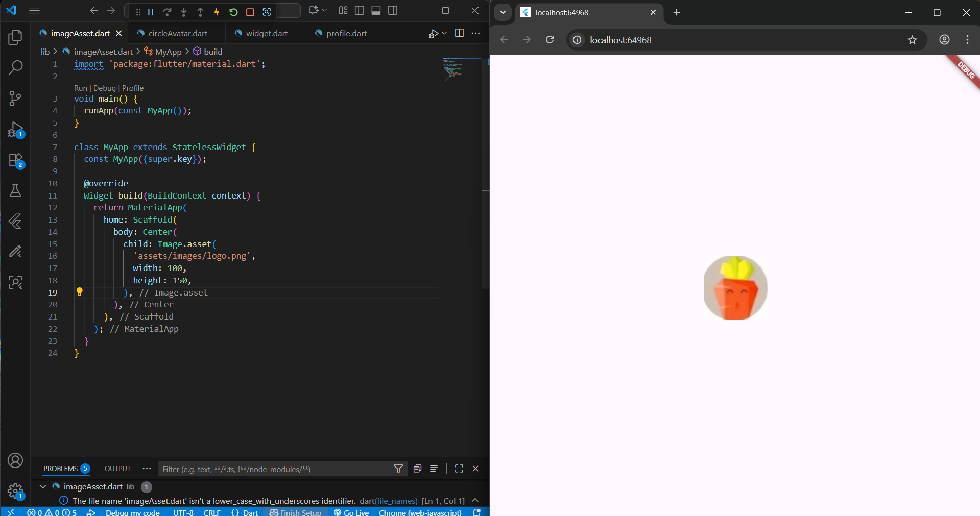Click the problems filter input field
The height and width of the screenshot is (516, 980).
(276, 469)
